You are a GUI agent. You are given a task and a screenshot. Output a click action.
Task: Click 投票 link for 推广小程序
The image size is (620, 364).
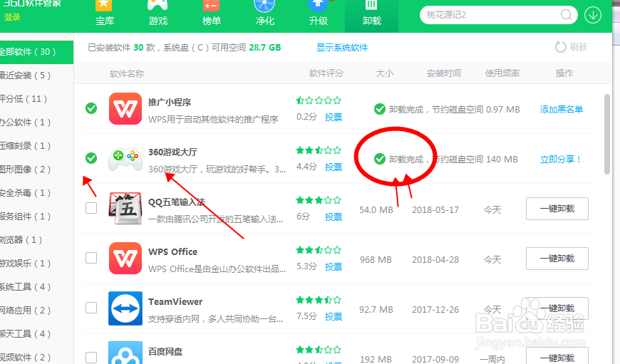pyautogui.click(x=334, y=117)
